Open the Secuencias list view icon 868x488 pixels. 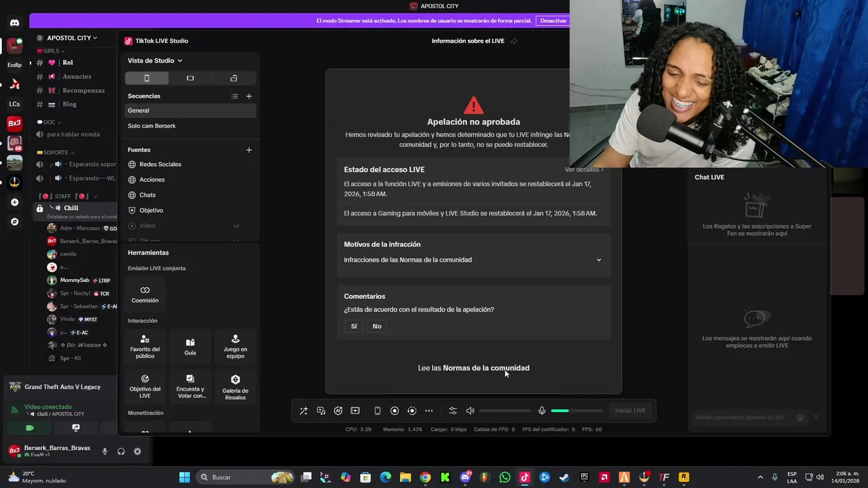[235, 96]
